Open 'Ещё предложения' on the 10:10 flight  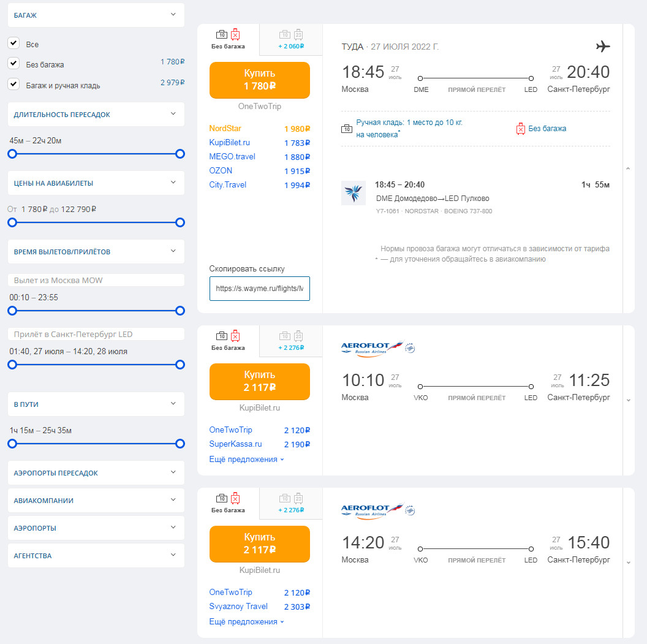246,459
